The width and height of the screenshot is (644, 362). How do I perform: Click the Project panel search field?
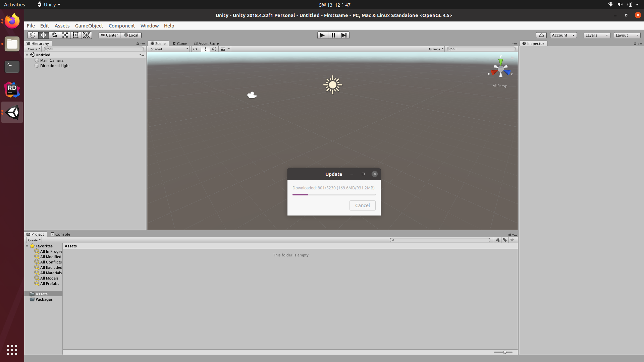[x=440, y=240]
